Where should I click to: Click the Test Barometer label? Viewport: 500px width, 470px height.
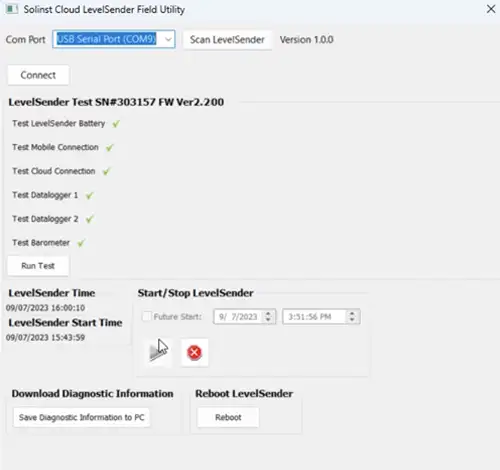(41, 243)
